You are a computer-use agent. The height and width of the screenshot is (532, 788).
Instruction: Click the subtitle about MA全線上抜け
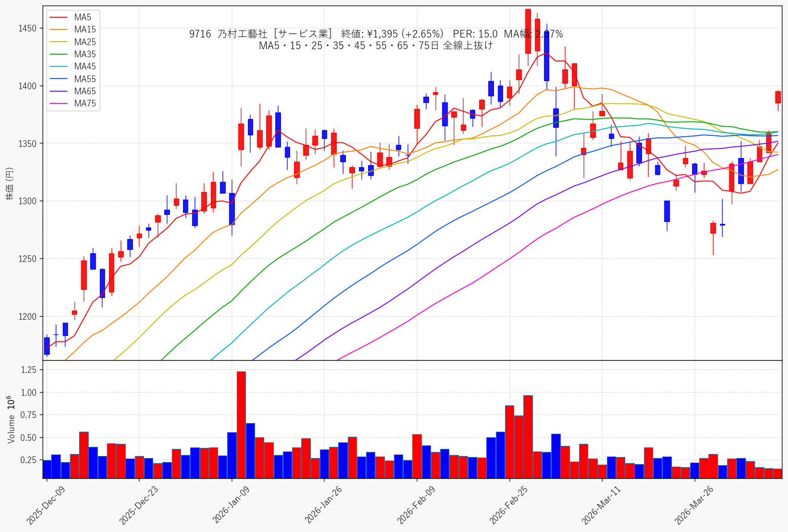click(x=376, y=46)
